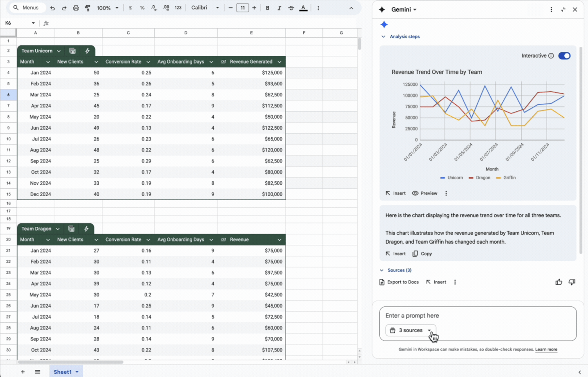Screen dimensions: 588x377
Task: Click the print icon in toolbar
Action: 76,8
